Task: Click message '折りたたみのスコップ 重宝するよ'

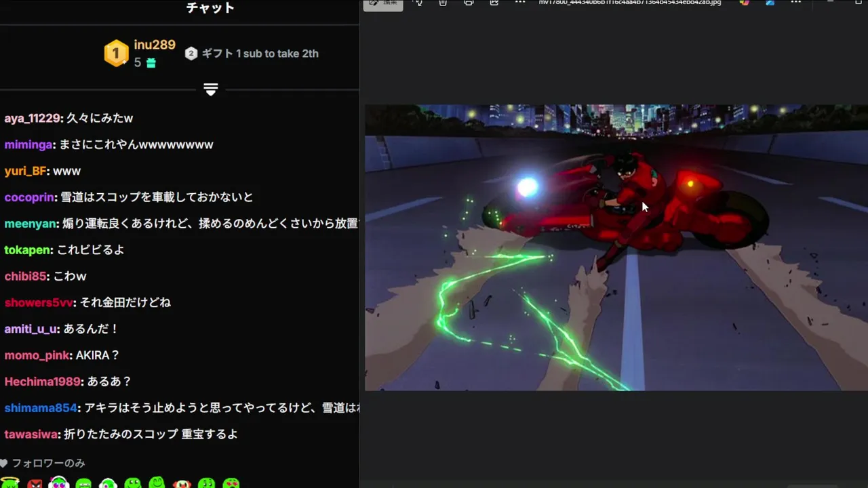Action: pyautogui.click(x=151, y=434)
